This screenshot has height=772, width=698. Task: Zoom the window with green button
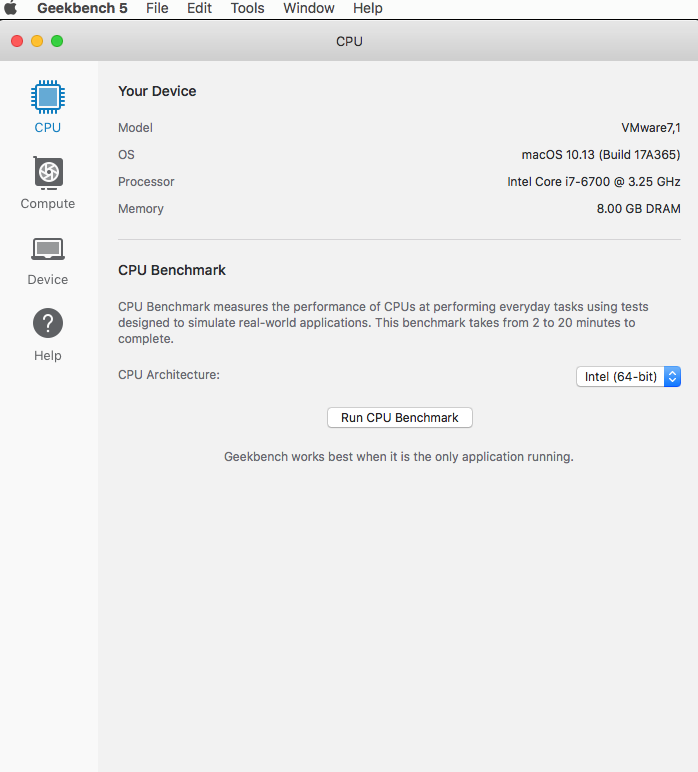57,41
